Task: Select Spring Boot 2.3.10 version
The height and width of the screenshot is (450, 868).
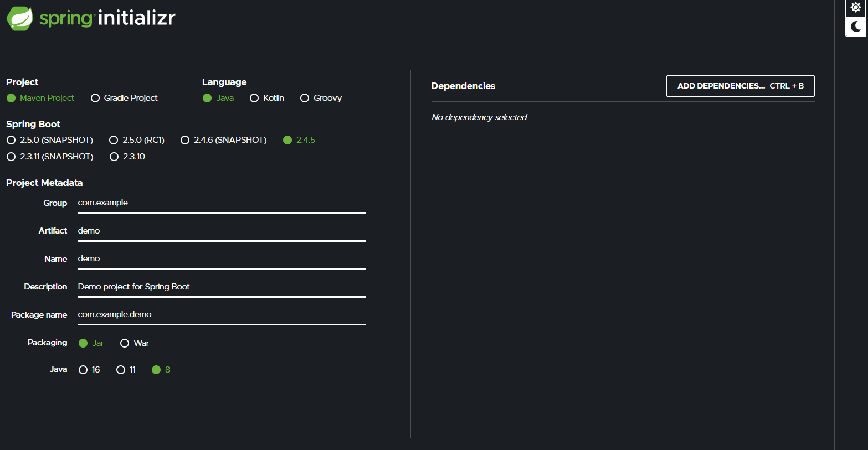Action: click(127, 157)
